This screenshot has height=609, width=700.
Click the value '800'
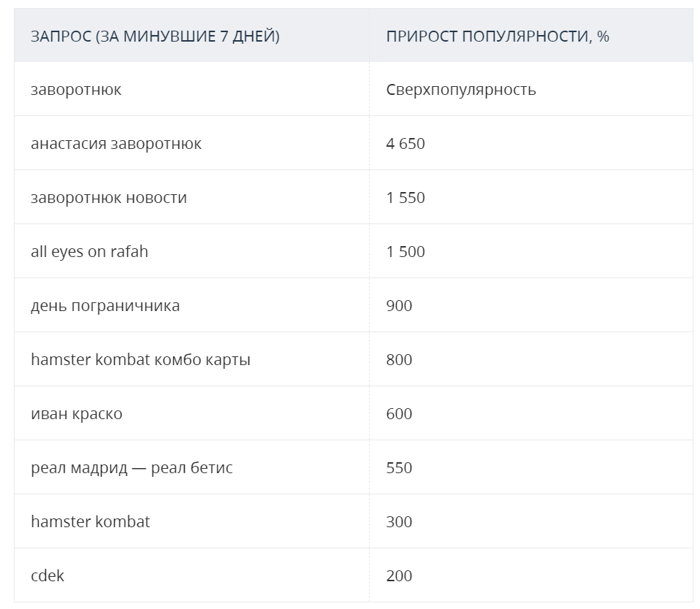(x=399, y=359)
